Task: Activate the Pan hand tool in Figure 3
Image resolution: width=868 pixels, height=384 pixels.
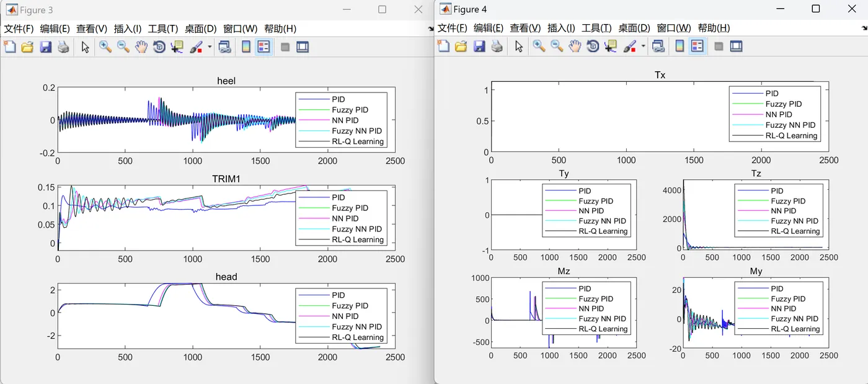Action: tap(141, 47)
